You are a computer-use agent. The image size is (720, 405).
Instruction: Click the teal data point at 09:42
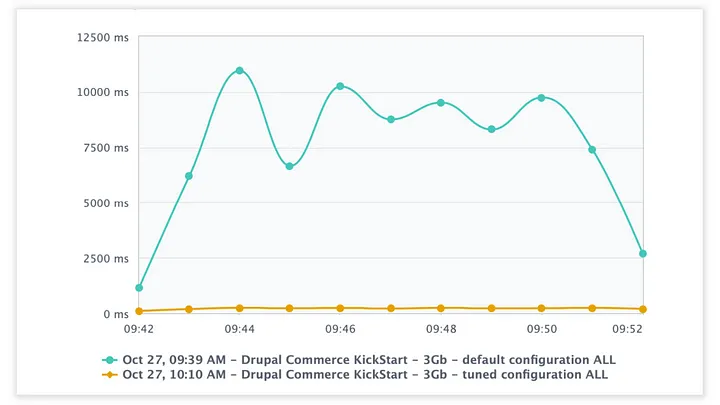(x=139, y=288)
